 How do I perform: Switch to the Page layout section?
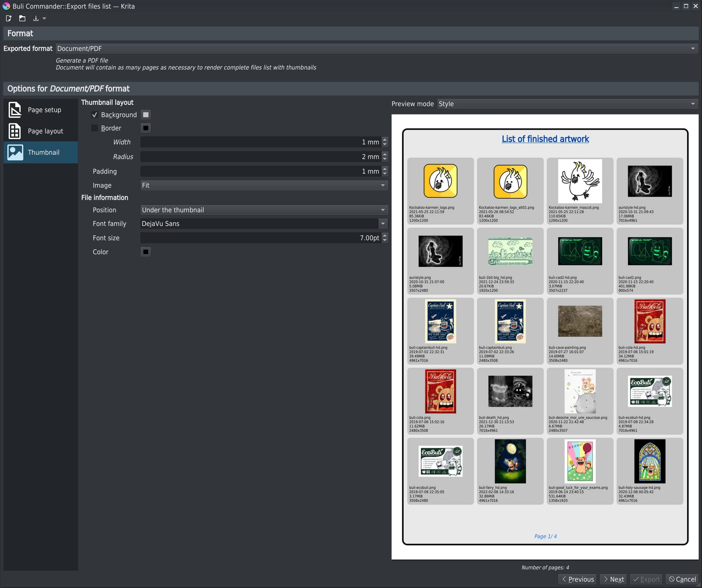(40, 131)
